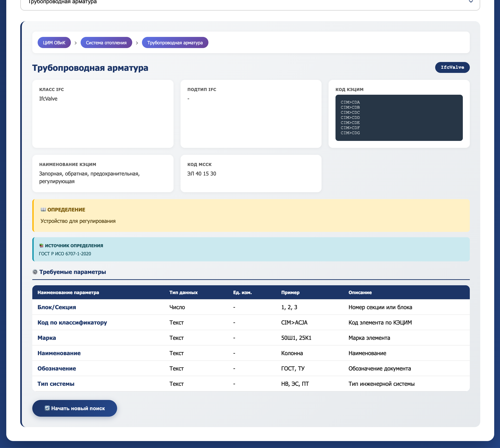The height and width of the screenshot is (448, 500).
Task: Click Наименование параметра column header
Action: click(68, 292)
